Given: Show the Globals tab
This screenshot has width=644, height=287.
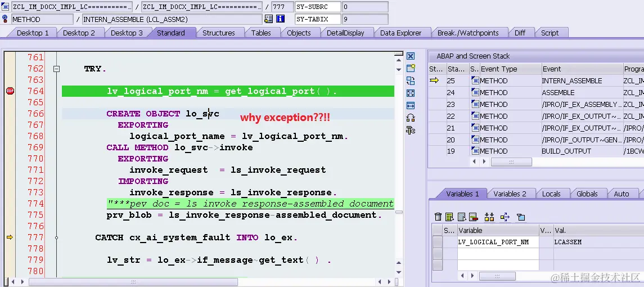Looking at the screenshot, I should coord(587,194).
